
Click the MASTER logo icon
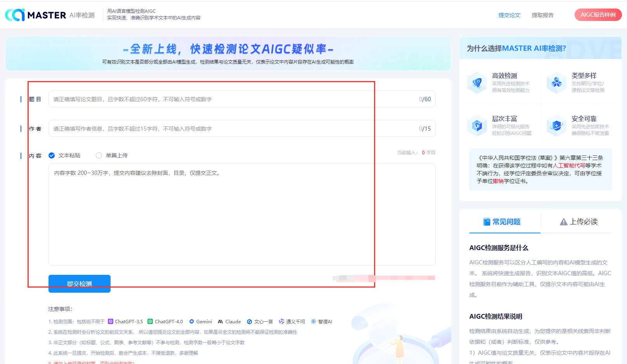(x=15, y=15)
